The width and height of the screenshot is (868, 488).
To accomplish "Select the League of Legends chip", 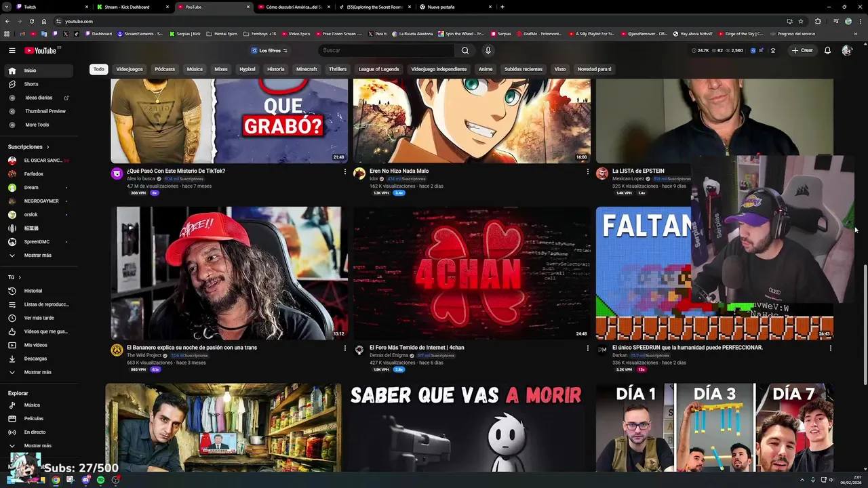I will [x=378, y=69].
